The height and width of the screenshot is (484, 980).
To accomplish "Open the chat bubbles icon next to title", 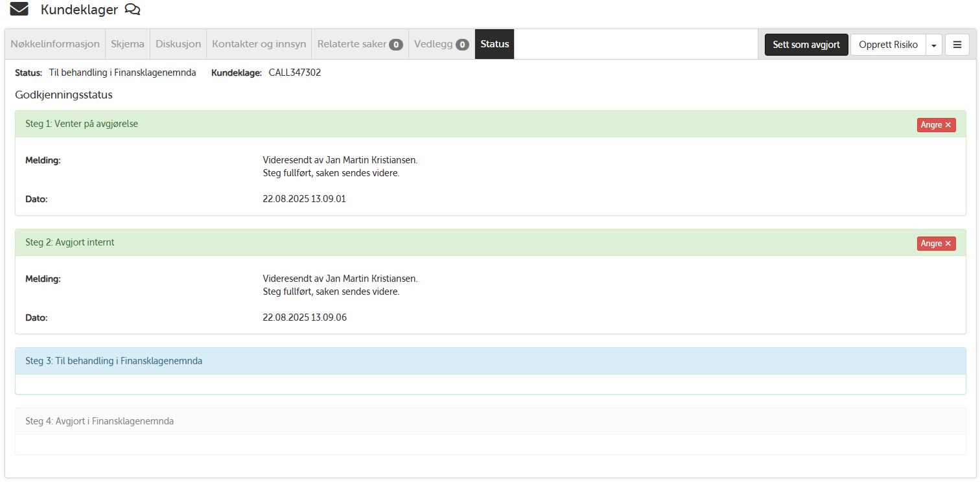I will click(132, 10).
